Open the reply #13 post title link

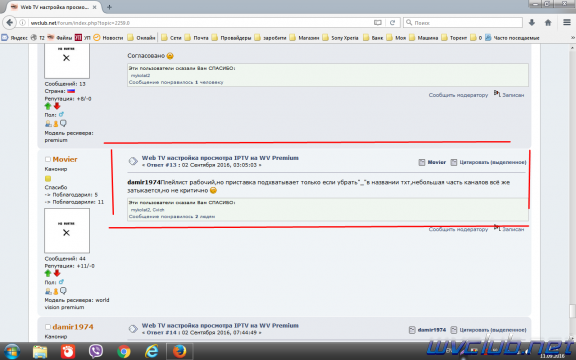tap(220, 158)
